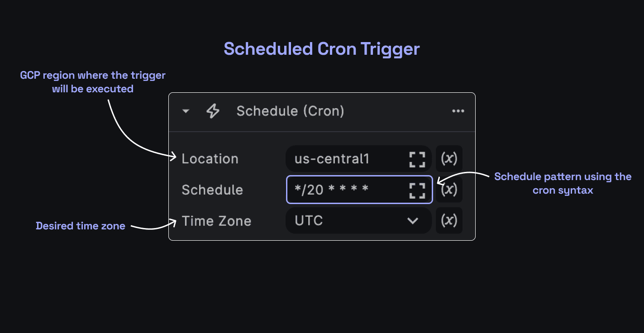The height and width of the screenshot is (333, 644).
Task: Expand the Schedule field editor icon
Action: click(x=417, y=190)
